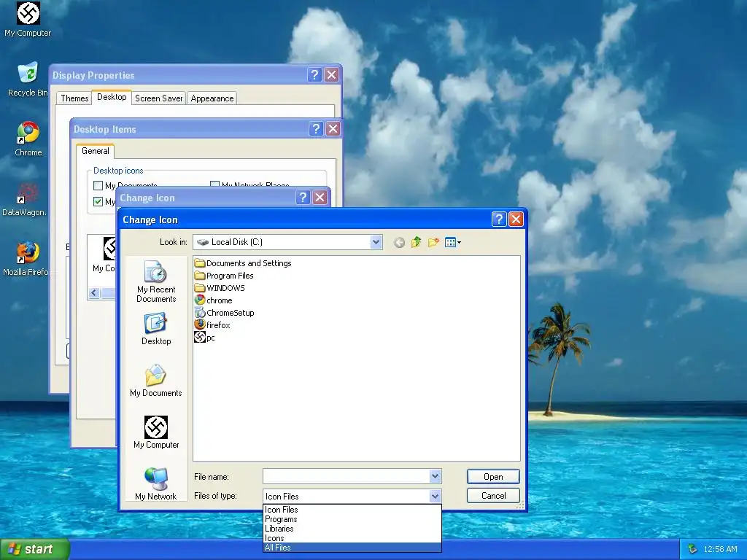
Task: Expand the Look in dropdown
Action: [376, 242]
